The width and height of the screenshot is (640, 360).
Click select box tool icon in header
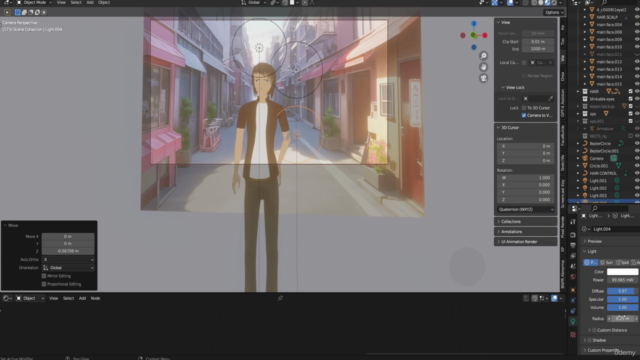click(x=18, y=12)
